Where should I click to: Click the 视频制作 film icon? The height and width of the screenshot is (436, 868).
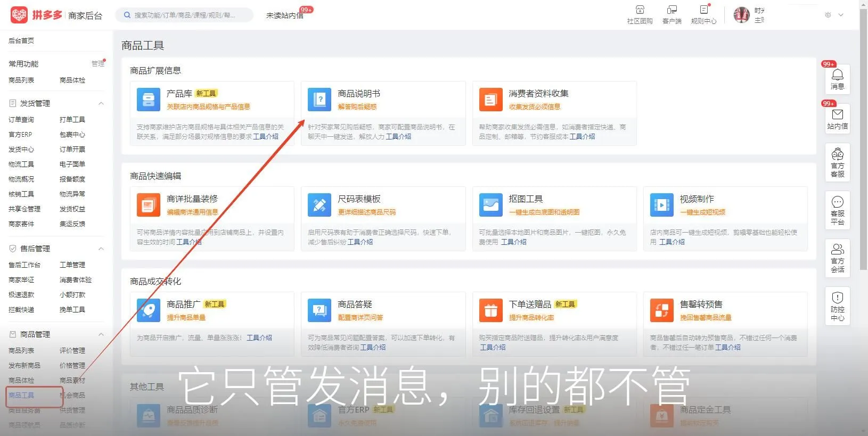[x=662, y=205]
